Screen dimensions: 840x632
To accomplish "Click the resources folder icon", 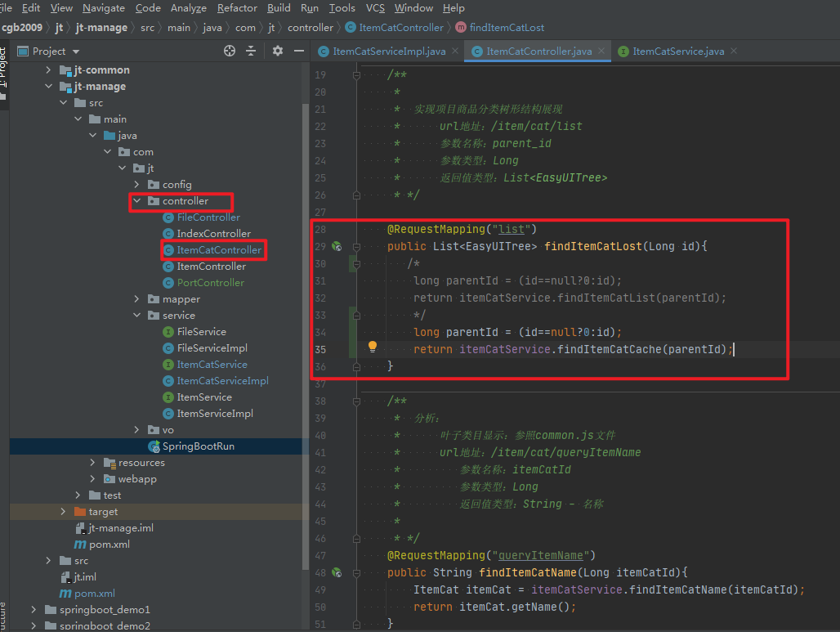I will (x=109, y=463).
